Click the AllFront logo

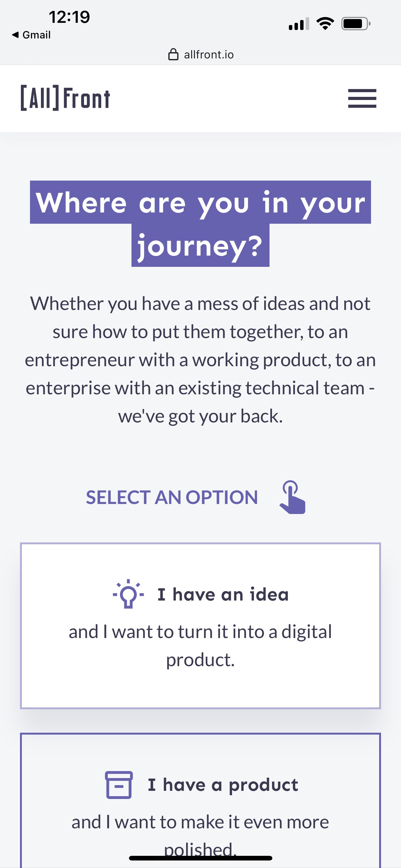(65, 98)
